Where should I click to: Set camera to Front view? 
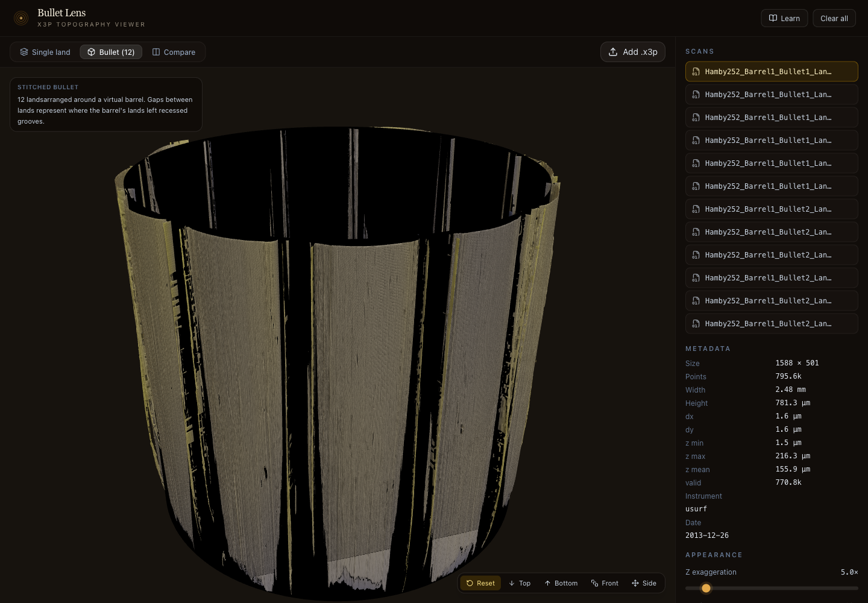pos(605,583)
